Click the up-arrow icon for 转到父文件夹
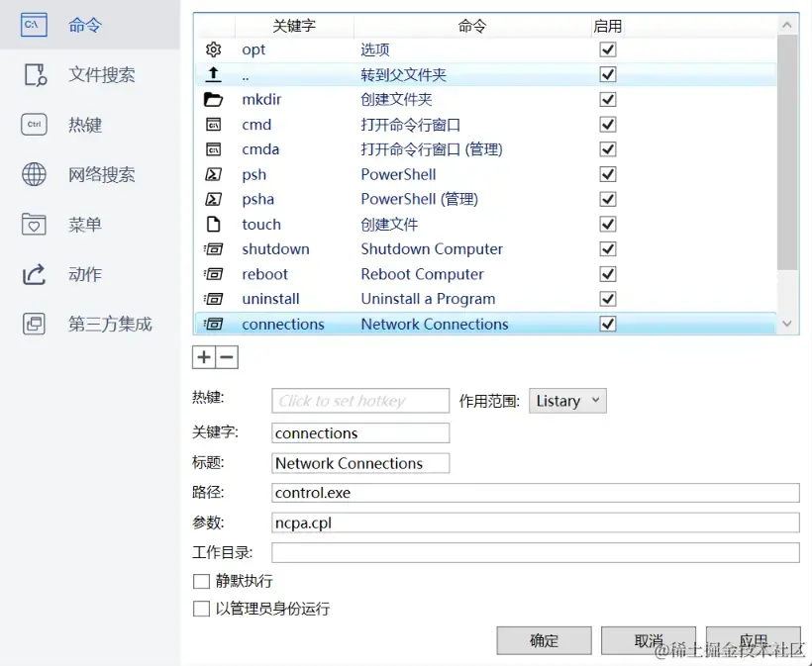 213,74
